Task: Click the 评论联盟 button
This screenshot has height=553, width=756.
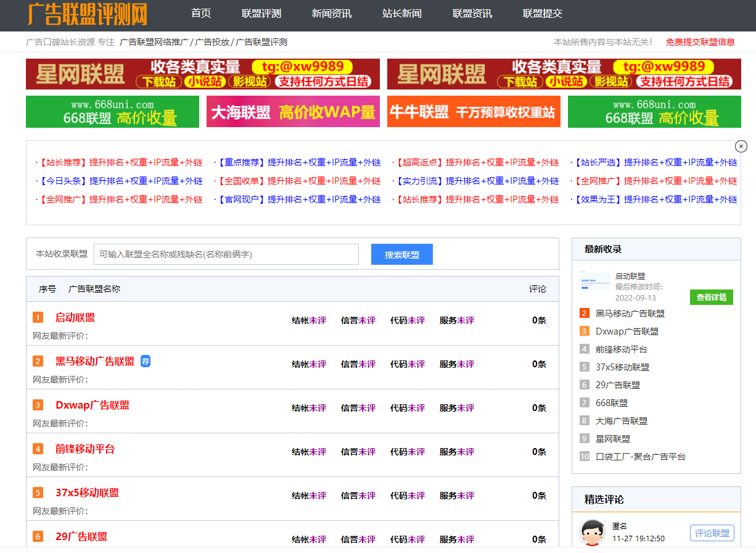Action: coord(712,533)
